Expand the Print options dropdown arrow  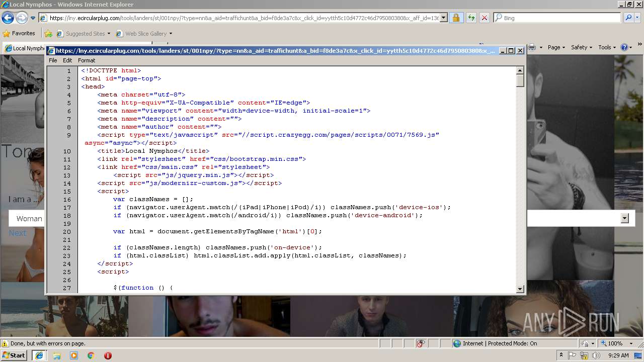(541, 47)
